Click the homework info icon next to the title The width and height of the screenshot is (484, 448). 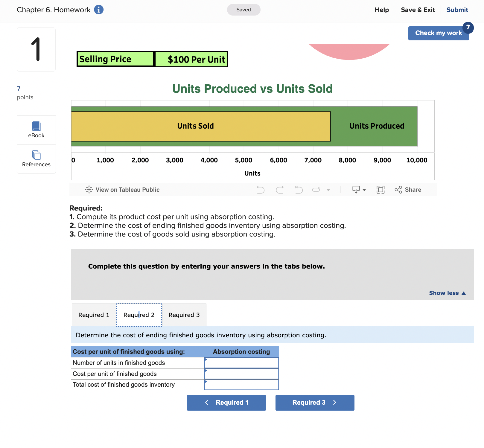pyautogui.click(x=98, y=10)
